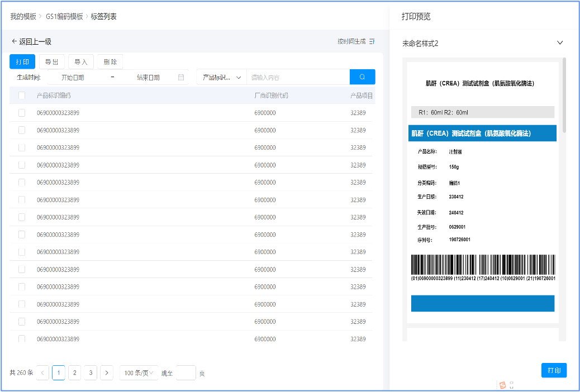Navigate to 我的模板 breadcrumb

click(x=23, y=16)
